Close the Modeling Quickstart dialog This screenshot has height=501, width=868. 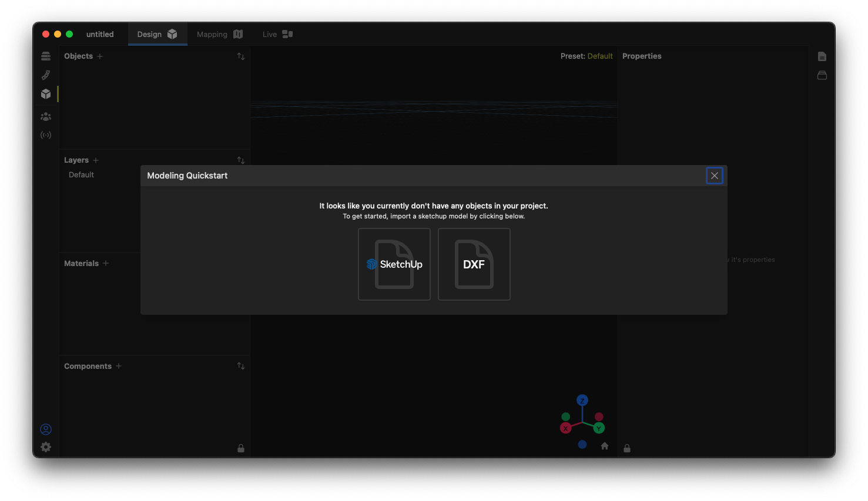point(714,176)
